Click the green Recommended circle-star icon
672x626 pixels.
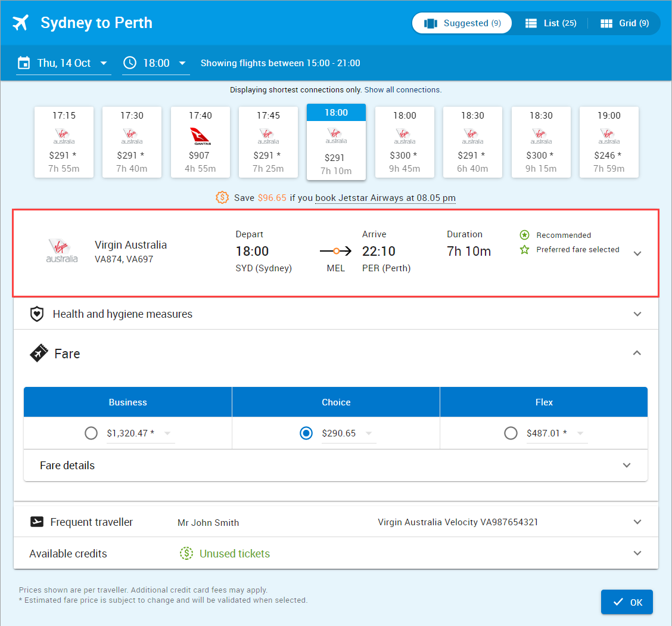(x=525, y=235)
